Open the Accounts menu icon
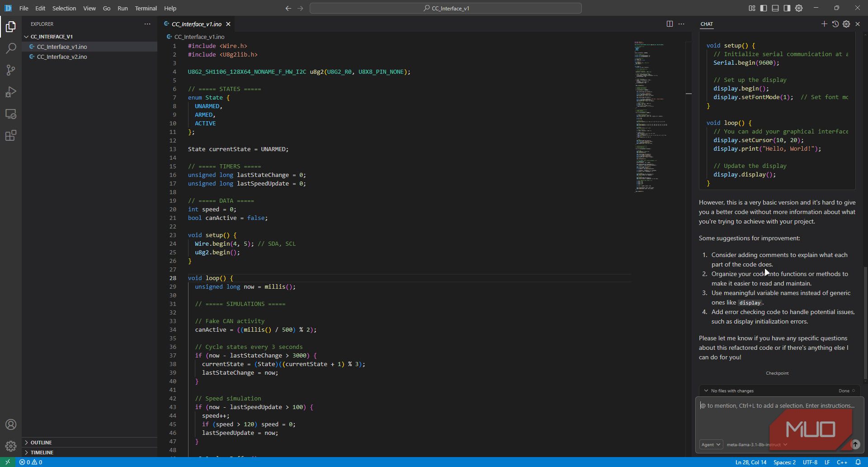 pyautogui.click(x=11, y=424)
